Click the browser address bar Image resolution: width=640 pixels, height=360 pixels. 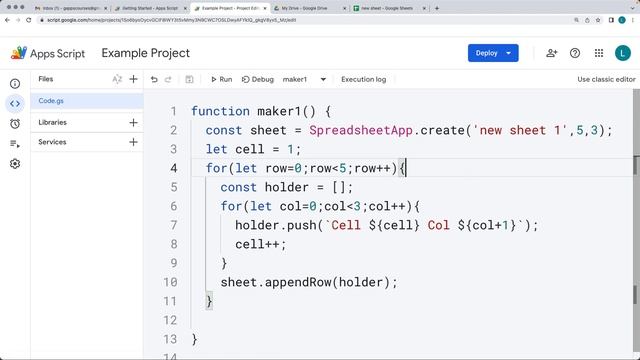[306, 20]
